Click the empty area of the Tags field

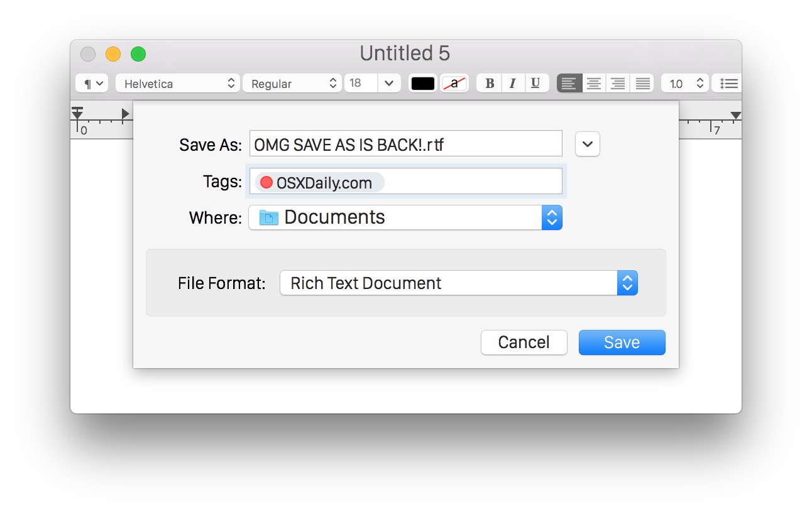(473, 182)
